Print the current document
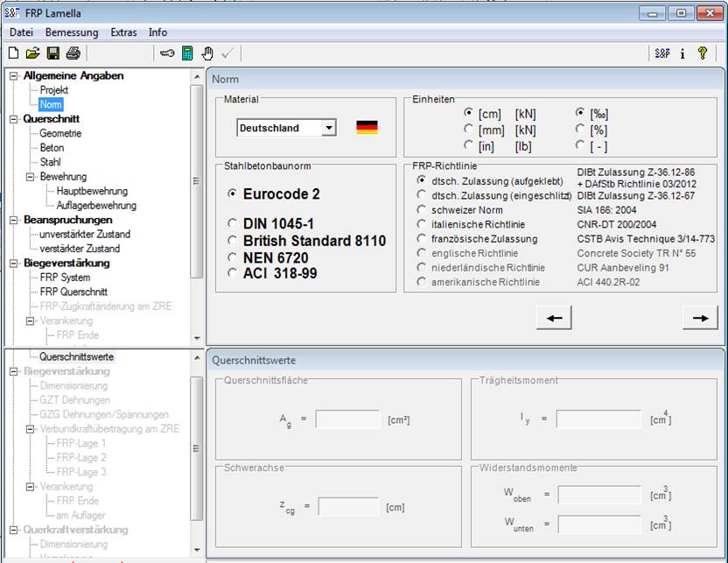The image size is (728, 563). pyautogui.click(x=72, y=53)
